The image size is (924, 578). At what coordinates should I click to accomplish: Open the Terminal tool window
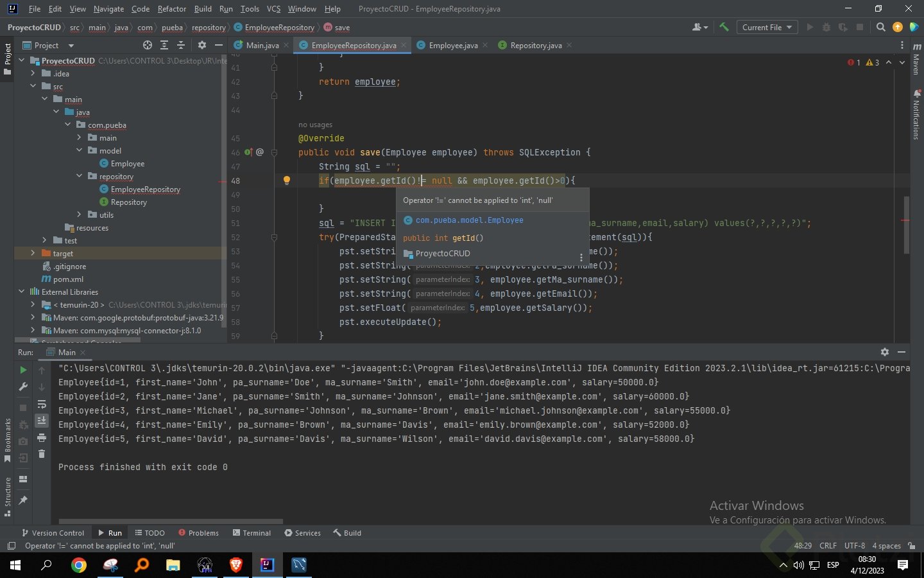252,533
